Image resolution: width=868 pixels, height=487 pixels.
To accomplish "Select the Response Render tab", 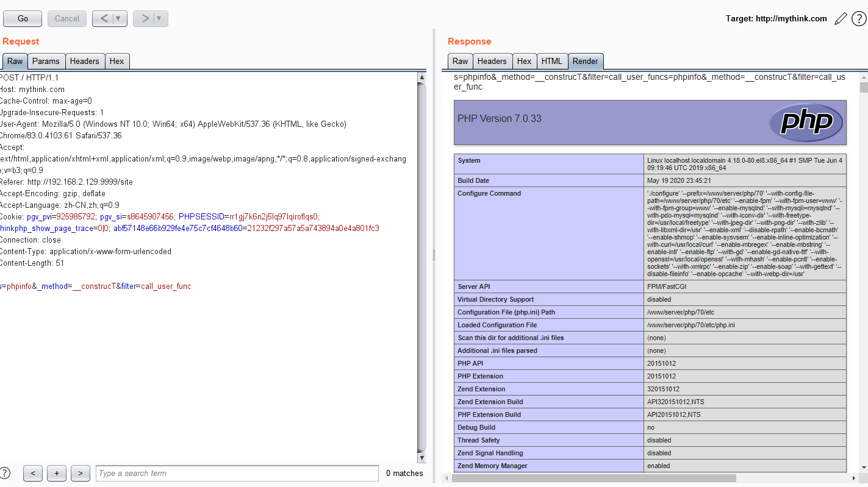I will [x=586, y=61].
